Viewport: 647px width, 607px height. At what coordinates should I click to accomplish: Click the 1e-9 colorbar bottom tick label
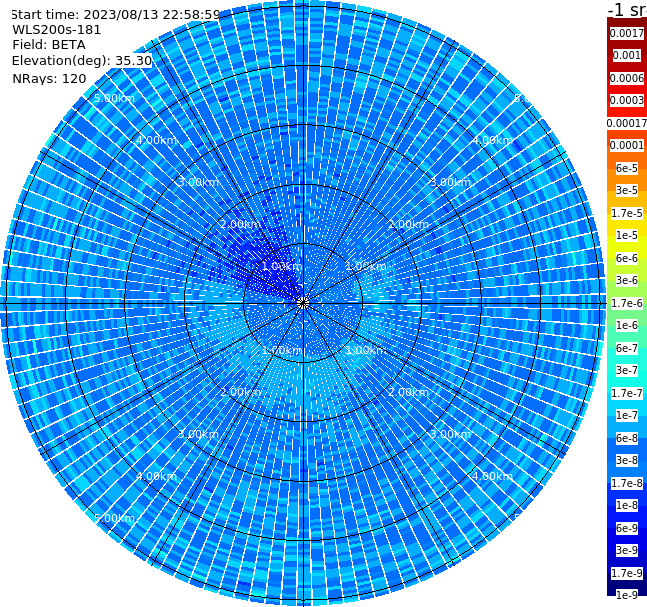click(x=626, y=595)
